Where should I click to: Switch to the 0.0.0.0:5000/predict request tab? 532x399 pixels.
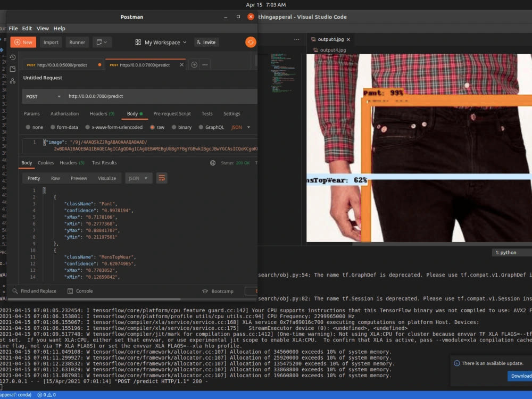63,65
